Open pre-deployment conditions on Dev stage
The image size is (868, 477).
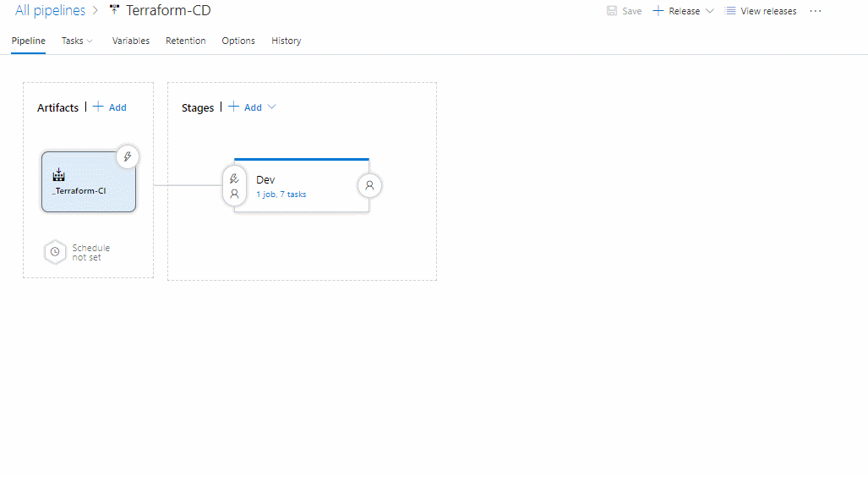point(234,186)
